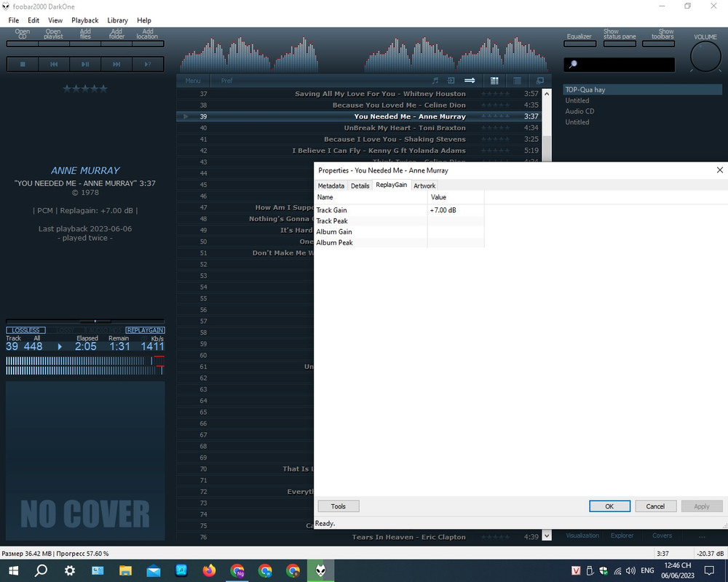This screenshot has height=582, width=728.
Task: Confirm Properties dialog with OK
Action: click(609, 506)
